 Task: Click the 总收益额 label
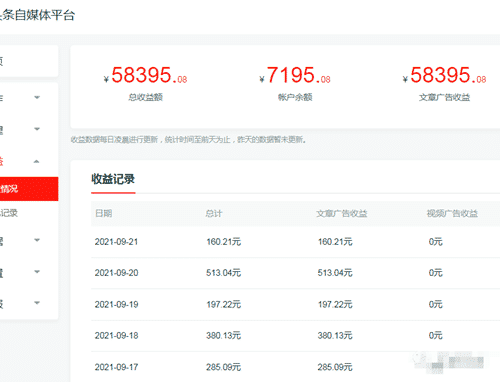click(x=146, y=97)
